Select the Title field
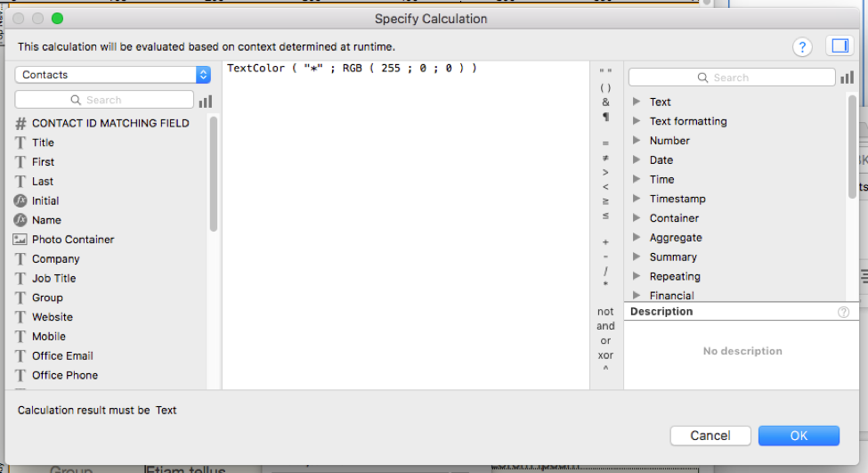868x473 pixels. (x=43, y=143)
